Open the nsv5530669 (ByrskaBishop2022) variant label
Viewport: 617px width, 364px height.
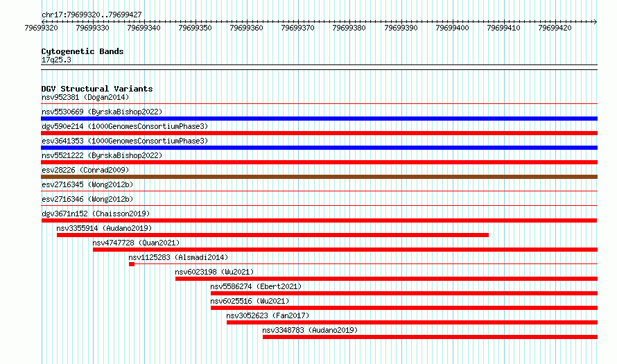tap(102, 112)
